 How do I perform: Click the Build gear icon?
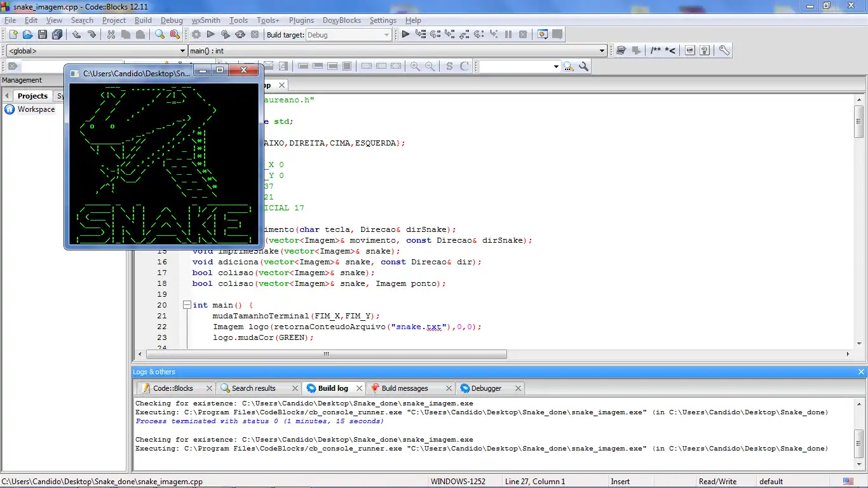point(196,34)
